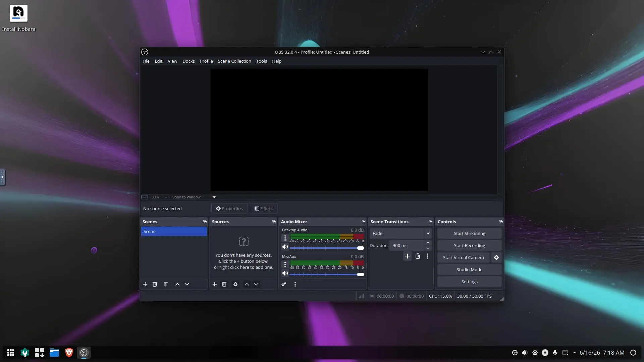Adjust Desktop Audio volume slider
Image resolution: width=644 pixels, height=362 pixels.
[x=327, y=248]
